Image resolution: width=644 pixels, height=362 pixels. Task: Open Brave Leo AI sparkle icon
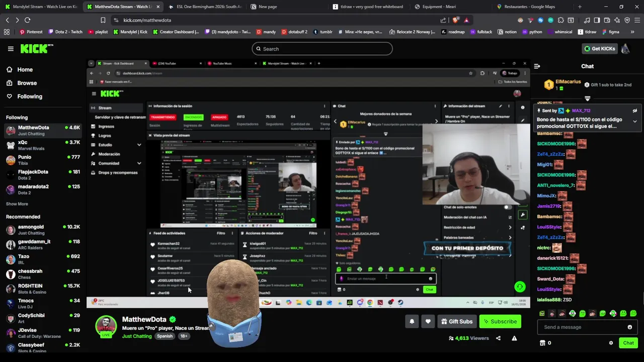tap(617, 20)
